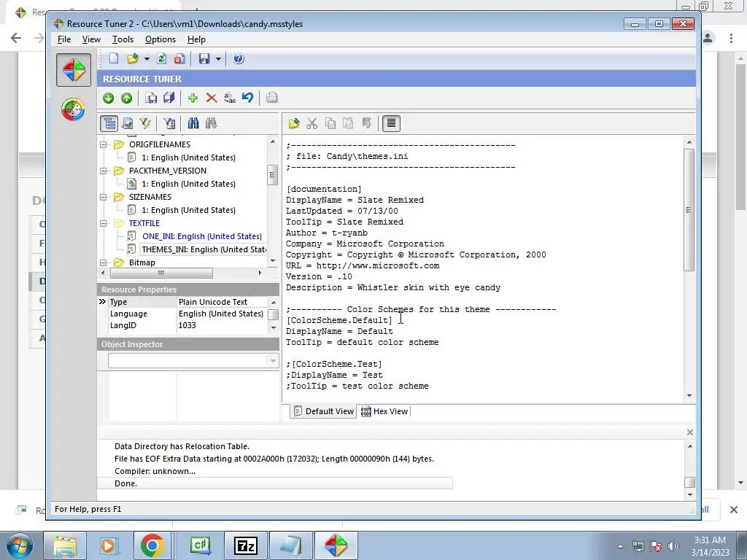Click the binoculars Find Next icon
This screenshot has width=747, height=560.
pyautogui.click(x=211, y=123)
